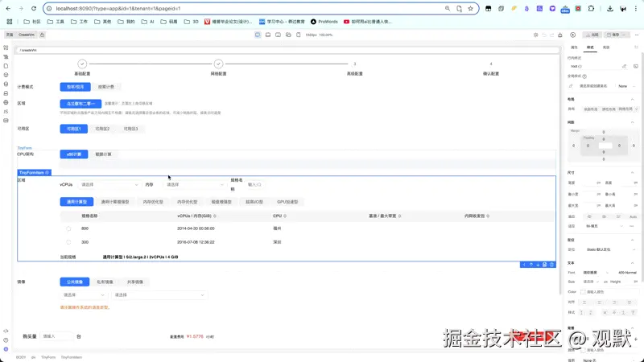Click the TinyForm breadcrumb at bottom
Screen dimensions: 644x362
click(48, 357)
